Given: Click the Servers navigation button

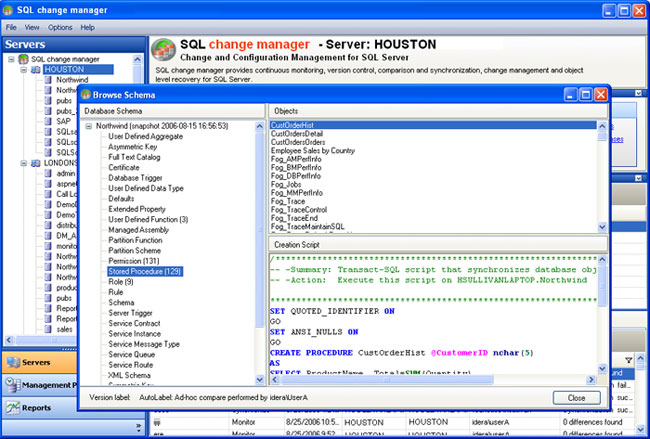Looking at the screenshot, I should click(x=39, y=362).
